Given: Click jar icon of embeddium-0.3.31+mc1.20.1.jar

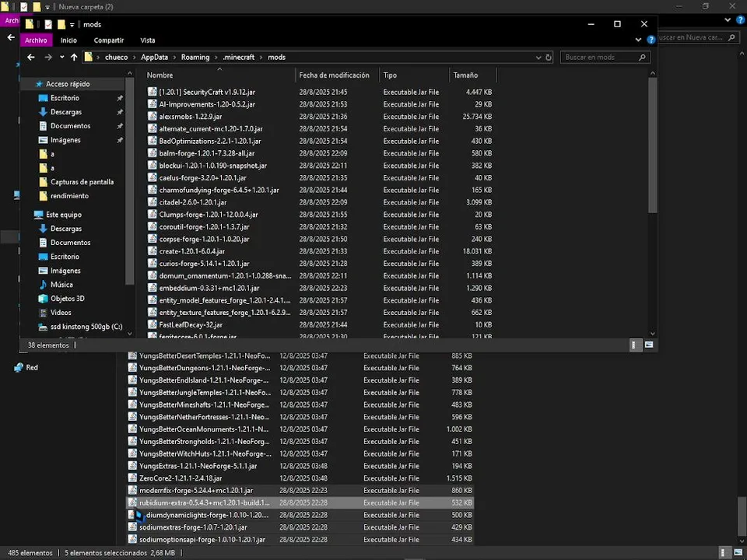Looking at the screenshot, I should [x=152, y=288].
